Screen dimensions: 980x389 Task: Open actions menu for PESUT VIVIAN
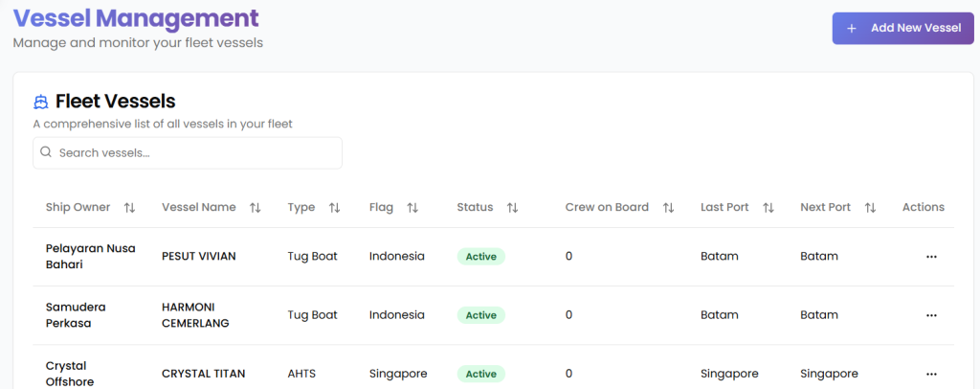click(931, 257)
